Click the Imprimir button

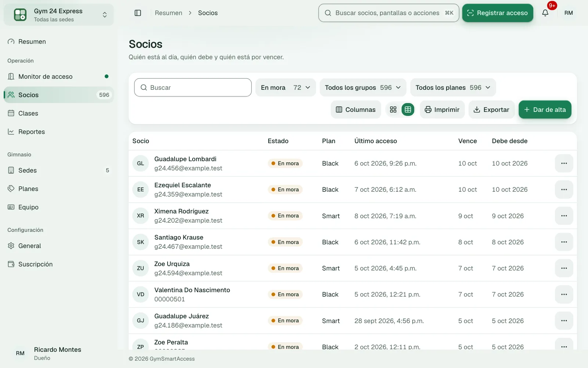click(442, 110)
